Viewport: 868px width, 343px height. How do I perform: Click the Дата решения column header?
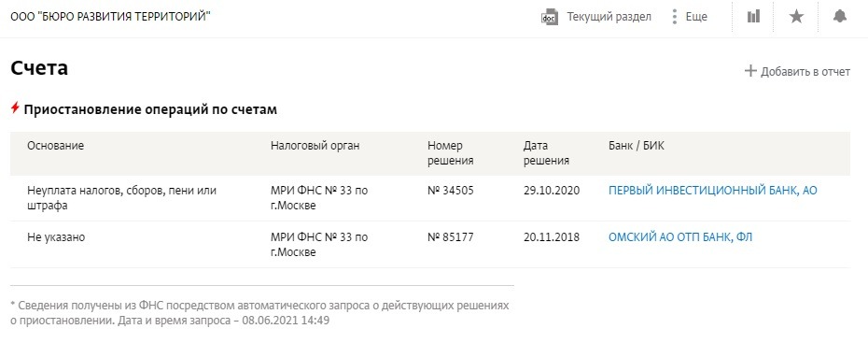pos(546,153)
